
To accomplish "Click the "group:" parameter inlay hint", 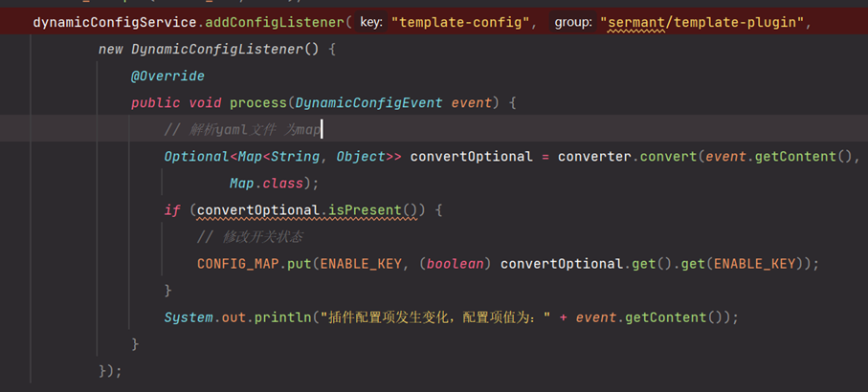I will point(572,21).
